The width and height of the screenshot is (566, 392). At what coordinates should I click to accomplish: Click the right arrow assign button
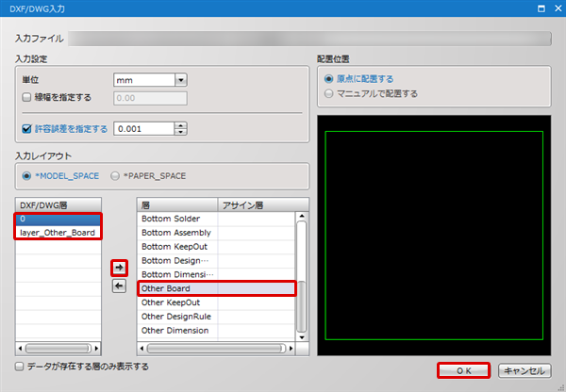tap(119, 268)
